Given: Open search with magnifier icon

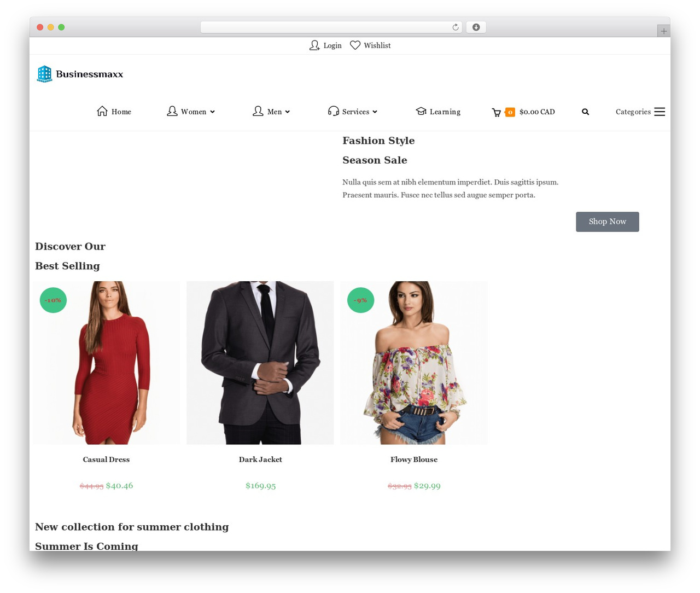Looking at the screenshot, I should pyautogui.click(x=585, y=112).
